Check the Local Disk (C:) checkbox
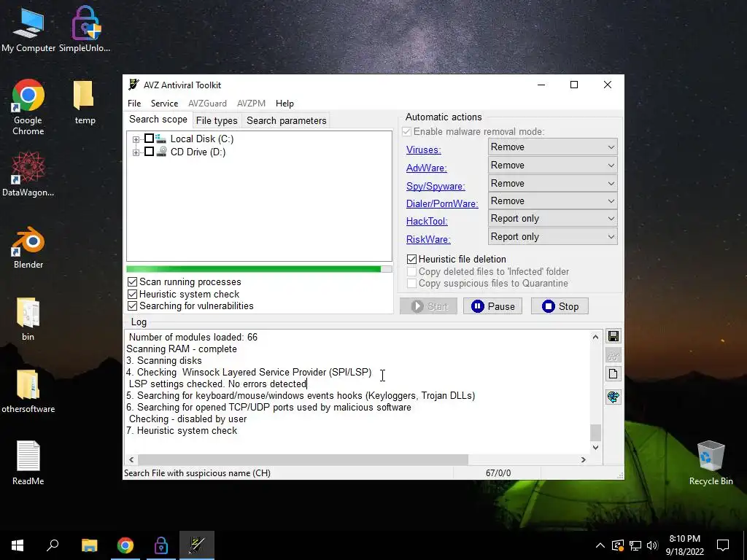Image resolution: width=747 pixels, height=560 pixels. pos(149,139)
